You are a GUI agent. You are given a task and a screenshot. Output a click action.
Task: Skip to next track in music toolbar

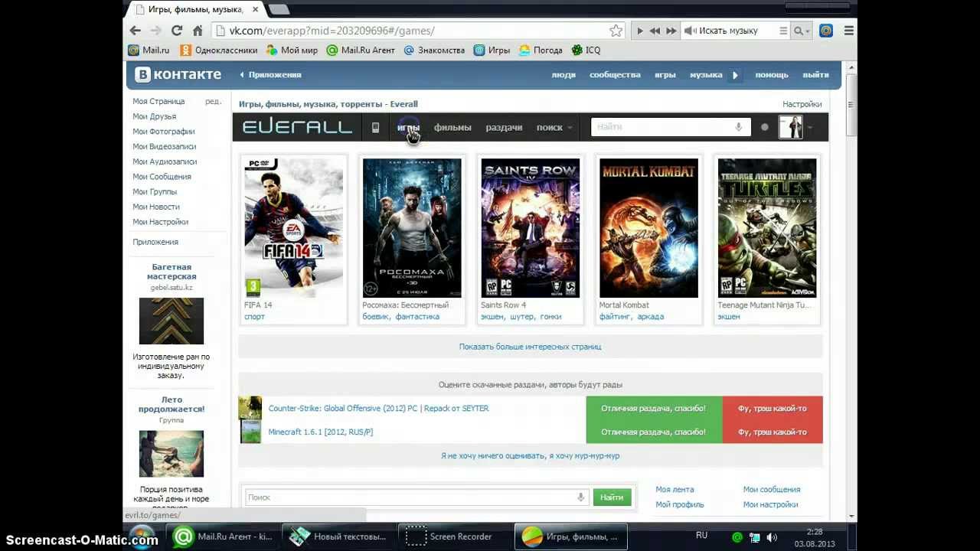[671, 31]
